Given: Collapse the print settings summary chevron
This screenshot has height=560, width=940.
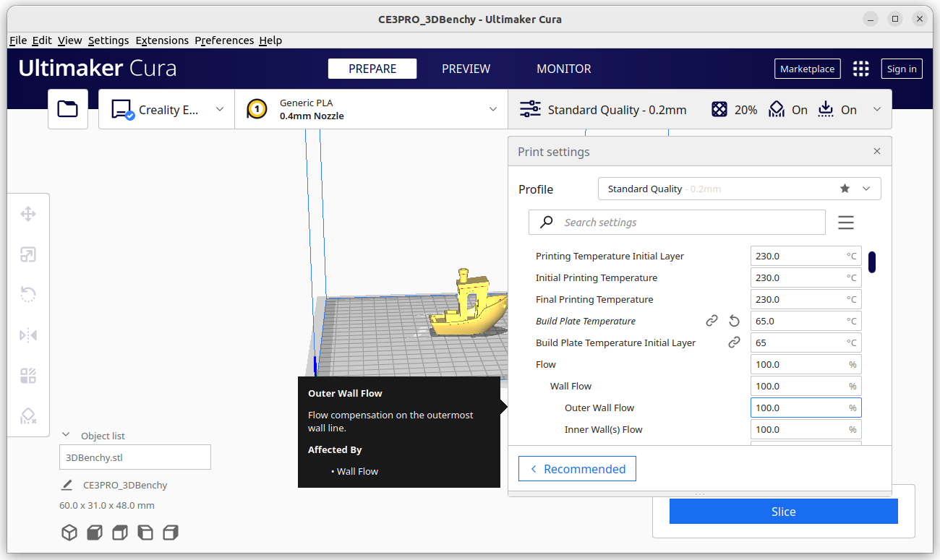Looking at the screenshot, I should [877, 109].
